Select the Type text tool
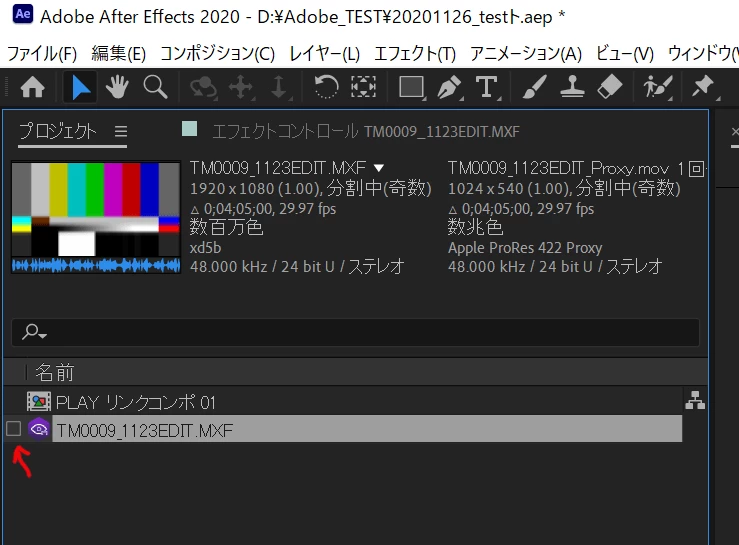 487,87
